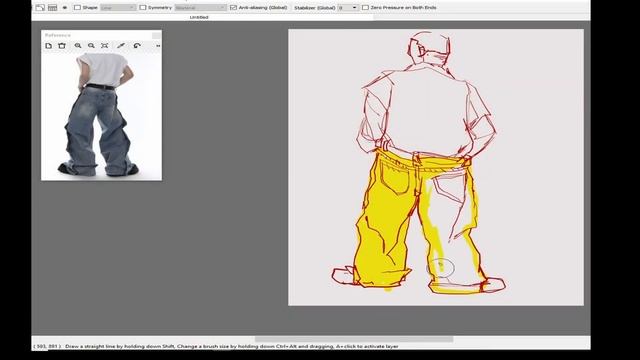Fit the reference image to the panel
Viewport: 640px width, 360px height.
[x=104, y=46]
